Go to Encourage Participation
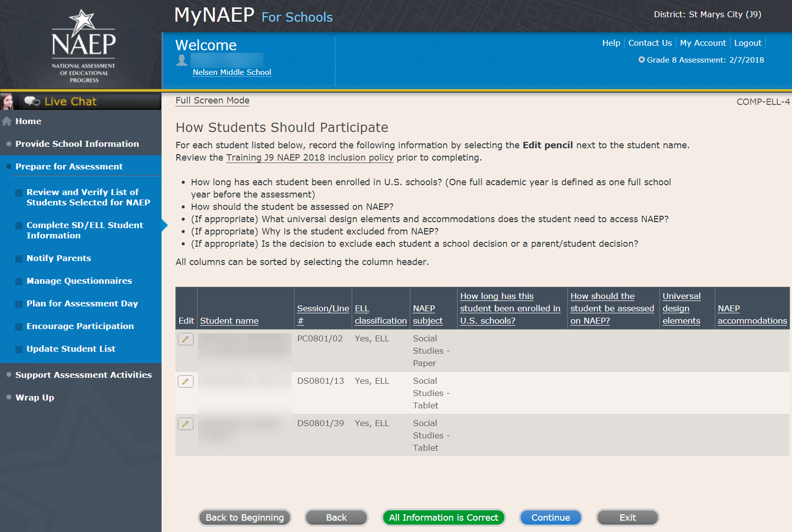This screenshot has width=792, height=532. pos(80,326)
